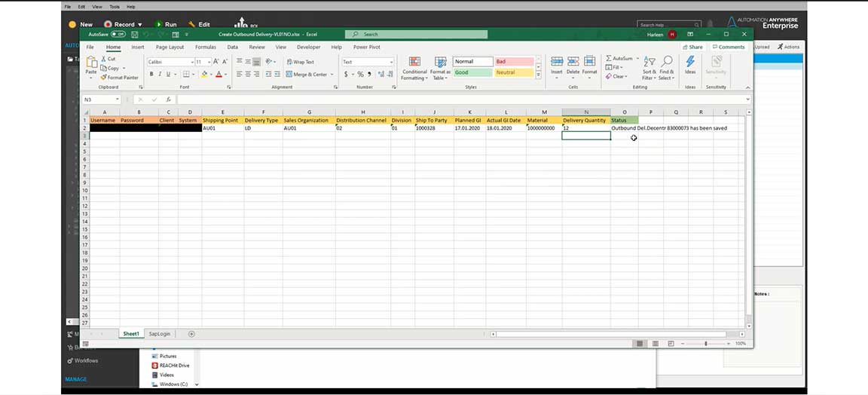Open the Page Layout ribbon tab
Viewport: 868px width, 395px height.
[170, 47]
